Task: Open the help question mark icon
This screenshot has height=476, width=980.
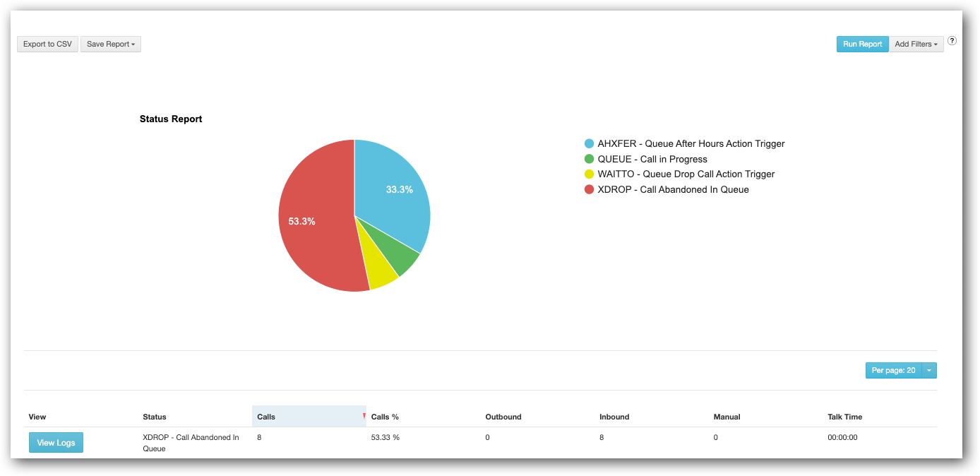Action: [x=952, y=41]
